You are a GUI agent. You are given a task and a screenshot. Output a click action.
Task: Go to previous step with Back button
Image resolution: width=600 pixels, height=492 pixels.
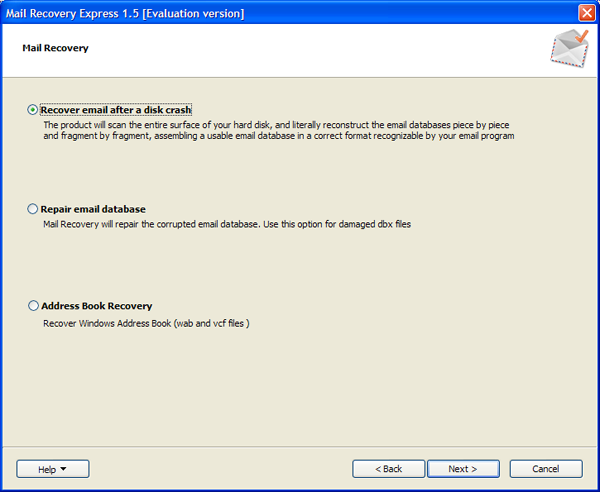click(388, 469)
